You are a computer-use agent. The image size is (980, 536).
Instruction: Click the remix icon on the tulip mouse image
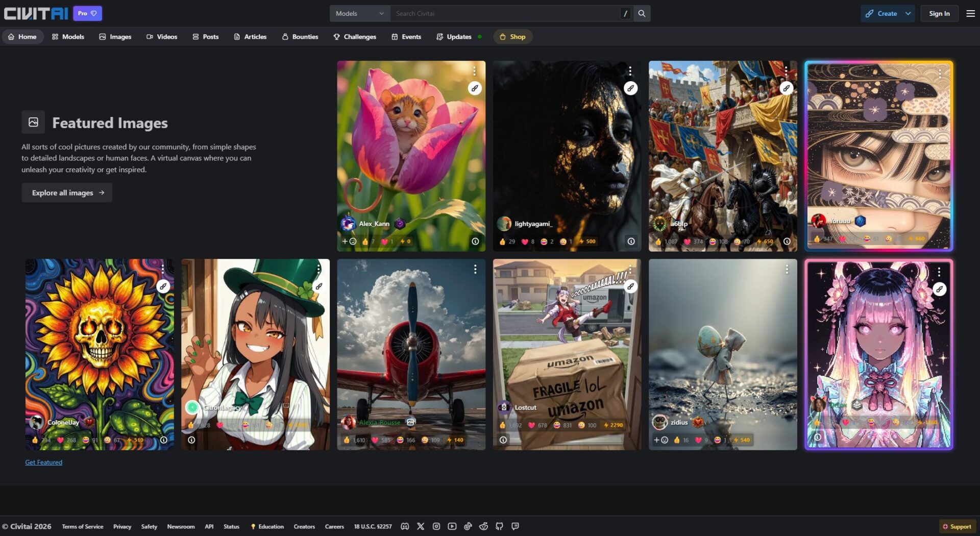pos(475,88)
